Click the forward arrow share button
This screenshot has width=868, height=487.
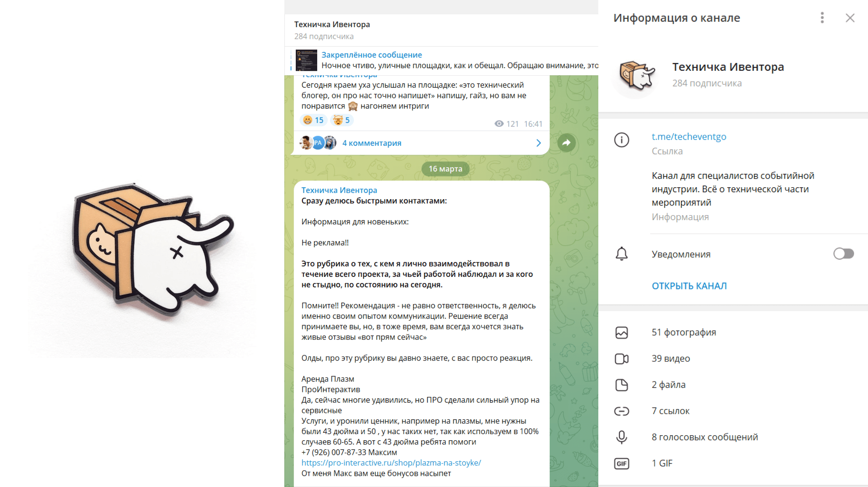(566, 143)
